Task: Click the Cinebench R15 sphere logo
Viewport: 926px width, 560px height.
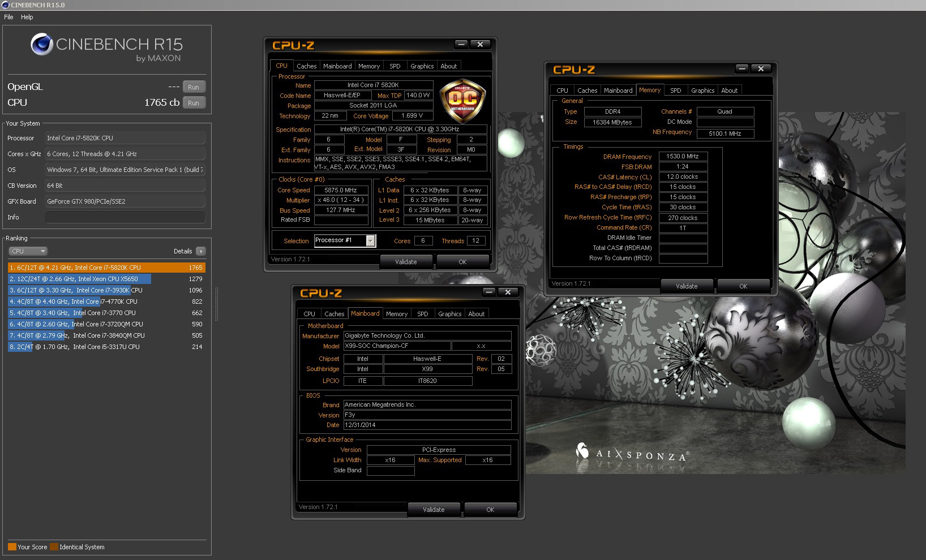Action: coord(42,44)
